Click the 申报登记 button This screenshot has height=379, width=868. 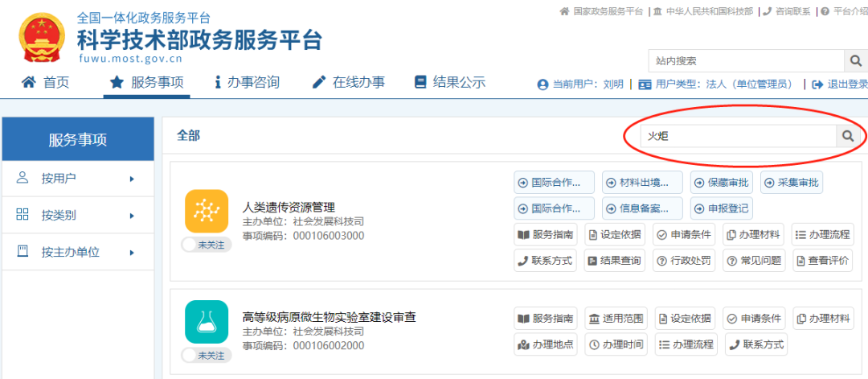[722, 208]
